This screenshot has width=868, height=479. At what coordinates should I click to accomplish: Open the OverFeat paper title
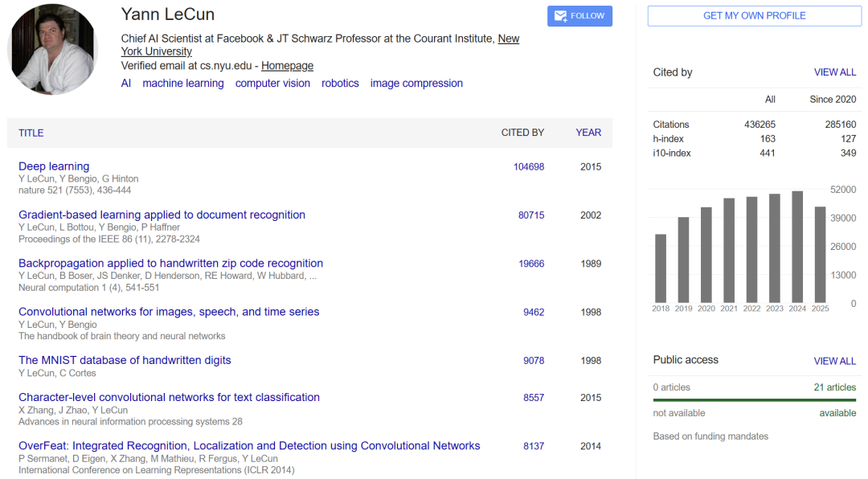(249, 445)
